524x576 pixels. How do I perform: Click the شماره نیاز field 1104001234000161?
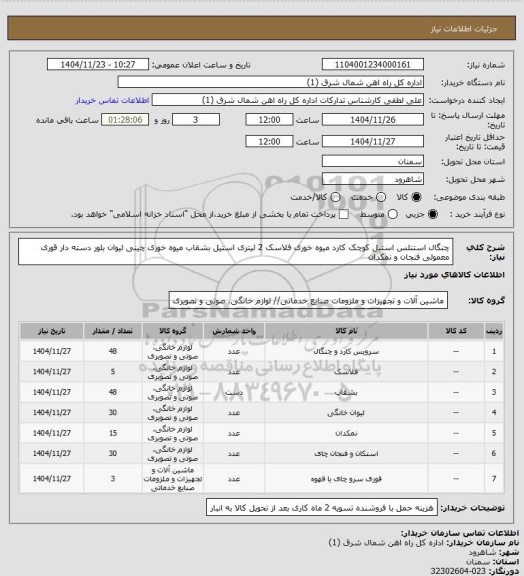[x=373, y=64]
